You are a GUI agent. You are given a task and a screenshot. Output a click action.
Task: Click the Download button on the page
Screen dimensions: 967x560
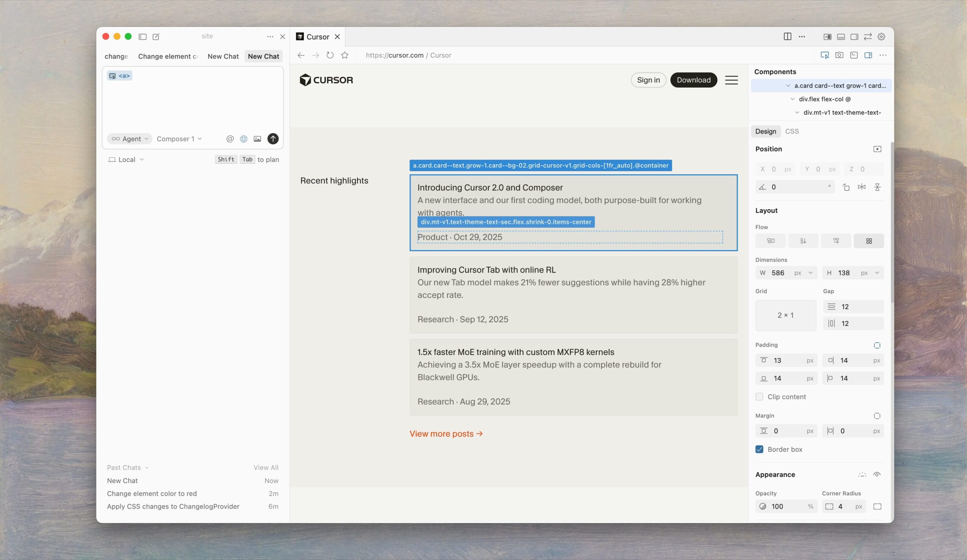(693, 80)
